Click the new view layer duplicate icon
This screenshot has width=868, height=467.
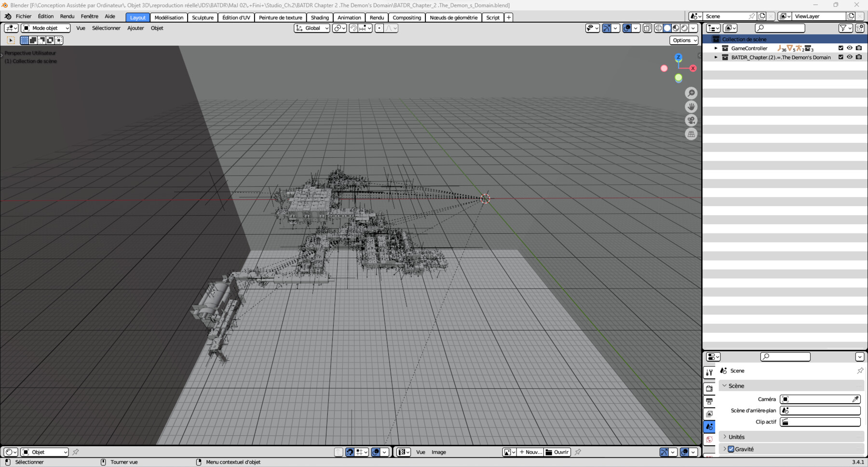pyautogui.click(x=851, y=16)
